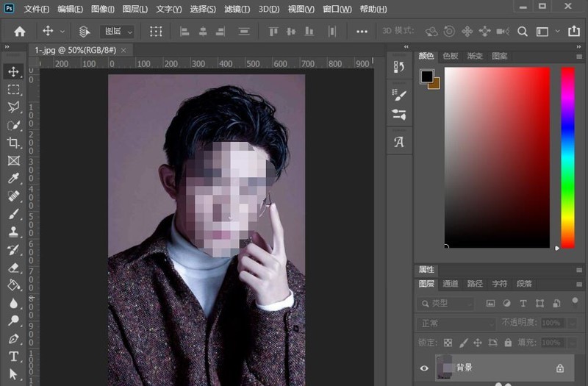Select the Horizontal Type tool
Image resolution: width=588 pixels, height=386 pixels.
pyautogui.click(x=13, y=356)
